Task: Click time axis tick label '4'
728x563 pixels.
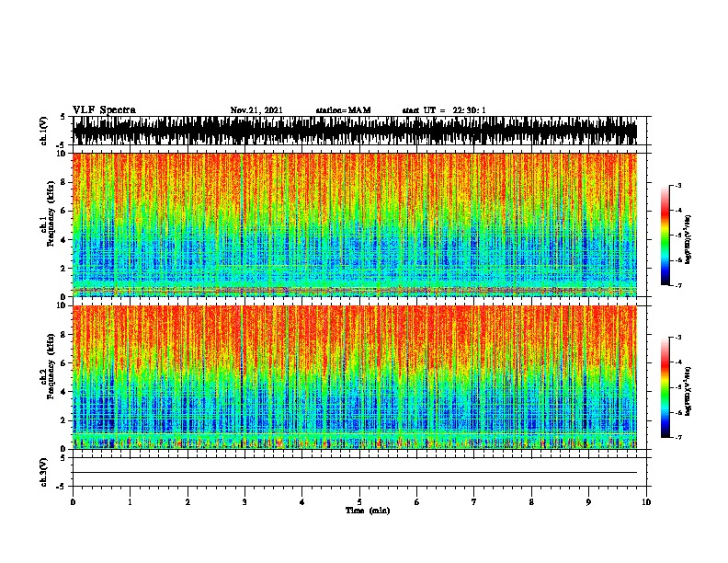Action: [302, 502]
